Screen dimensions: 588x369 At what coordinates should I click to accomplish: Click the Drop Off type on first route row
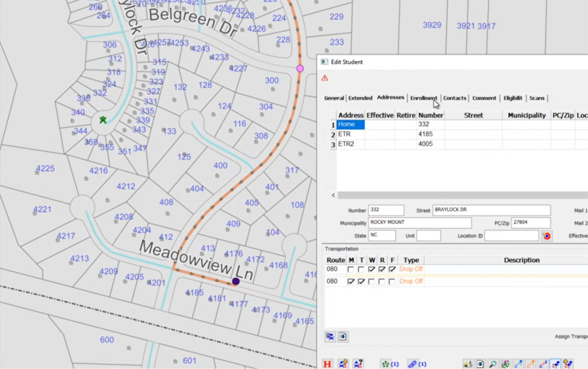pyautogui.click(x=411, y=269)
